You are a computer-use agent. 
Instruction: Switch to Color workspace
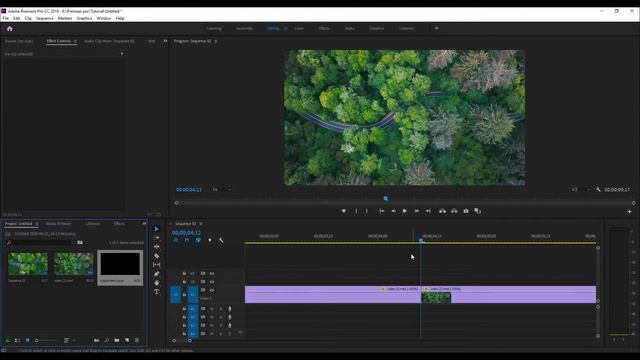[x=299, y=29]
